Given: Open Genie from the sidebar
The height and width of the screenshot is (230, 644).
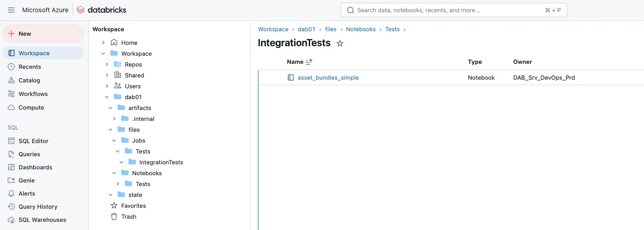Looking at the screenshot, I should (27, 180).
